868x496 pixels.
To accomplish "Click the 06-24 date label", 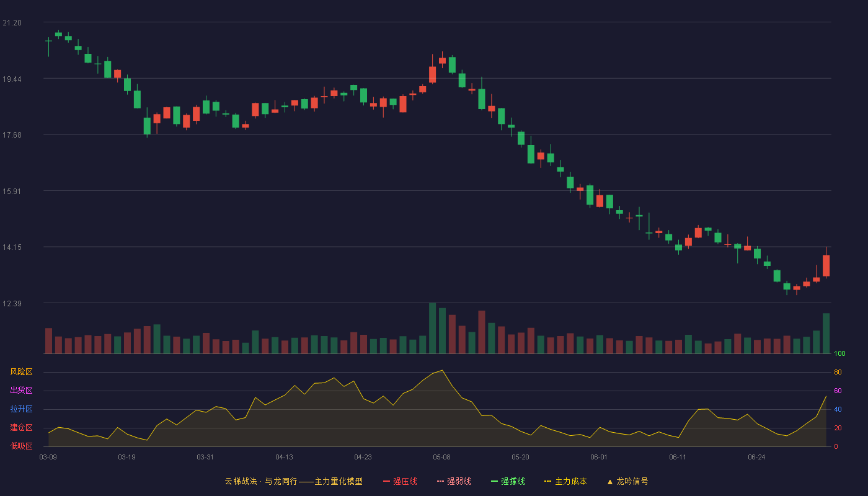I will (756, 457).
